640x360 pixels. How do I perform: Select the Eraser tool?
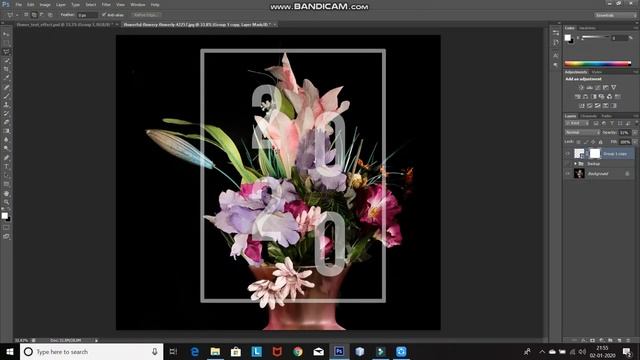click(x=6, y=122)
